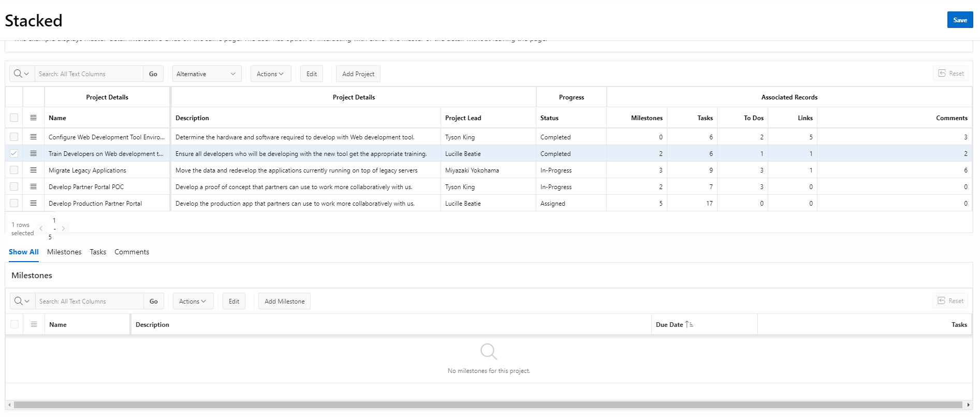Open row actions menu for Configure Web Development Tool

[34, 137]
